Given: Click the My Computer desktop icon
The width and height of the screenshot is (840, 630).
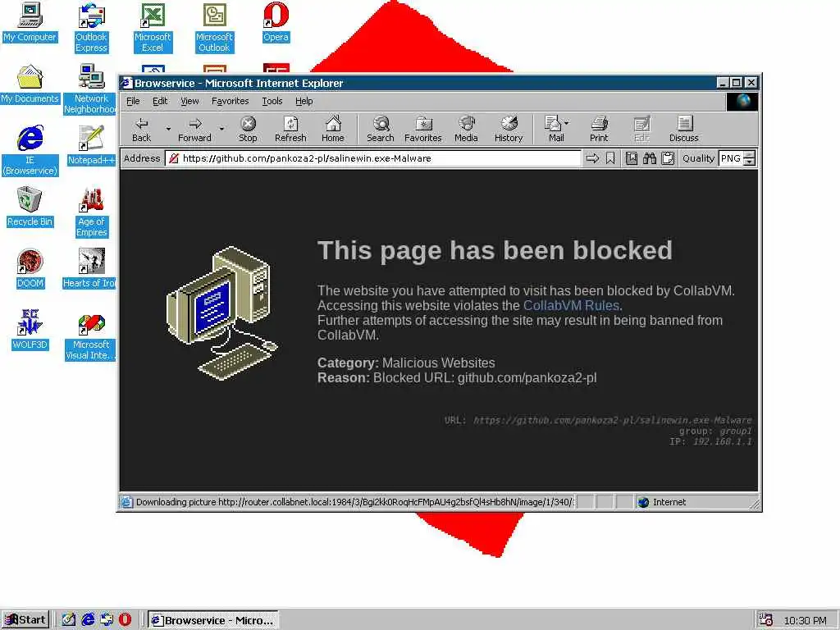Looking at the screenshot, I should [x=30, y=22].
